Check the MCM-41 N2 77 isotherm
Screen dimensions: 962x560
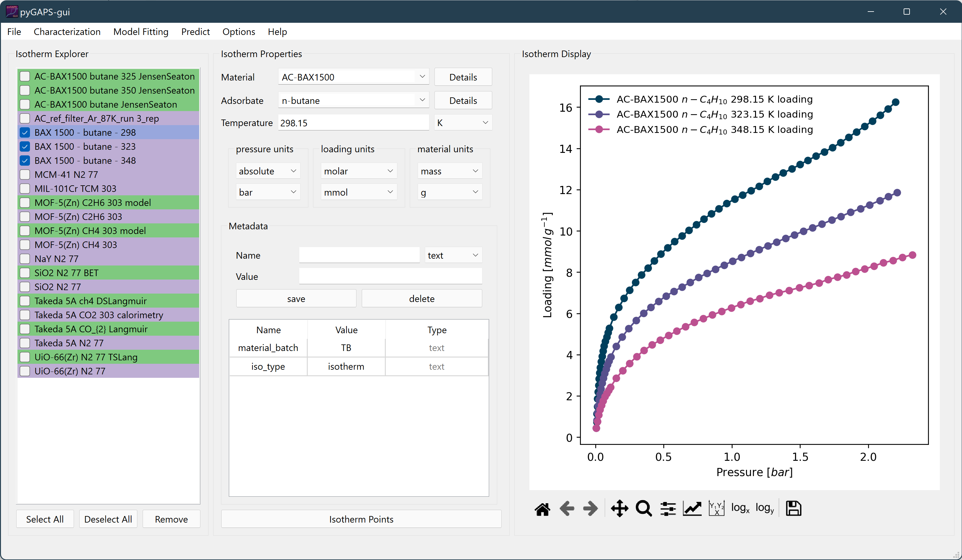tap(25, 175)
